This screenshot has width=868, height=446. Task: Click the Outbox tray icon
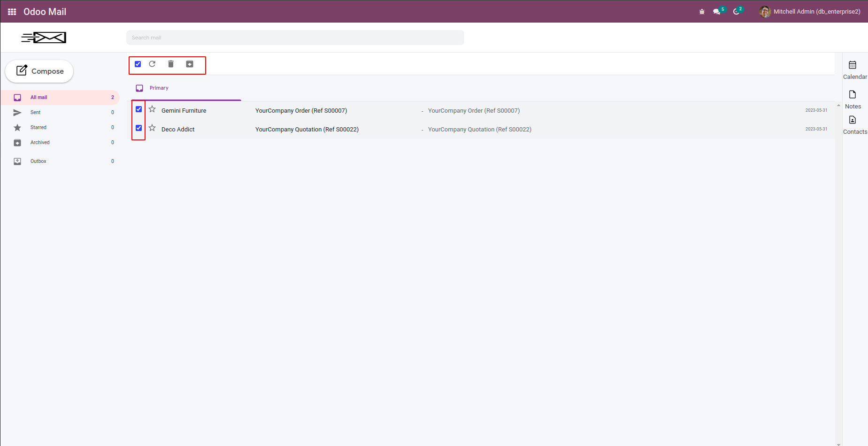[x=17, y=161]
